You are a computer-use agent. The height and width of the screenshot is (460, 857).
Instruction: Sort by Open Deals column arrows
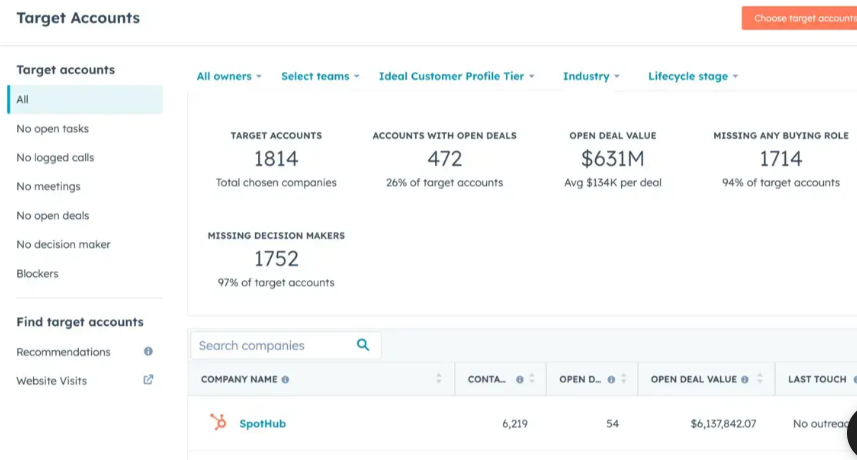click(624, 379)
